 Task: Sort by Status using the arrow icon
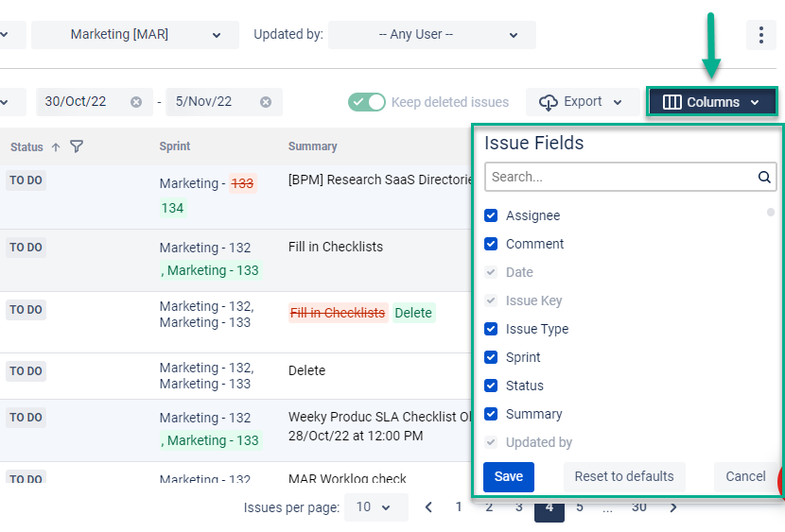(56, 147)
